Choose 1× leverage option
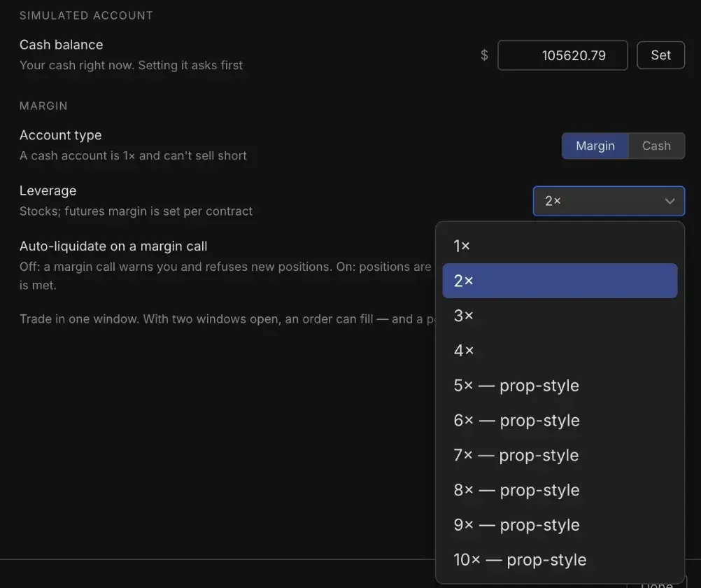701x588 pixels. click(x=560, y=246)
